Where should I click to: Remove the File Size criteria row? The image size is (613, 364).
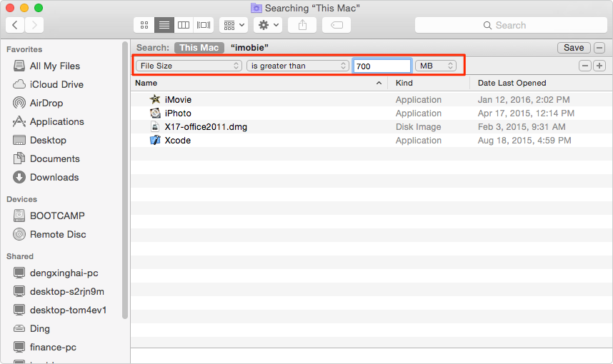point(585,66)
